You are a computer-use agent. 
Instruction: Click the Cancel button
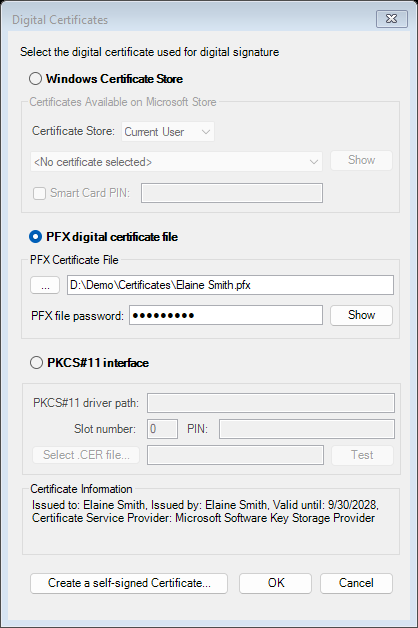356,583
